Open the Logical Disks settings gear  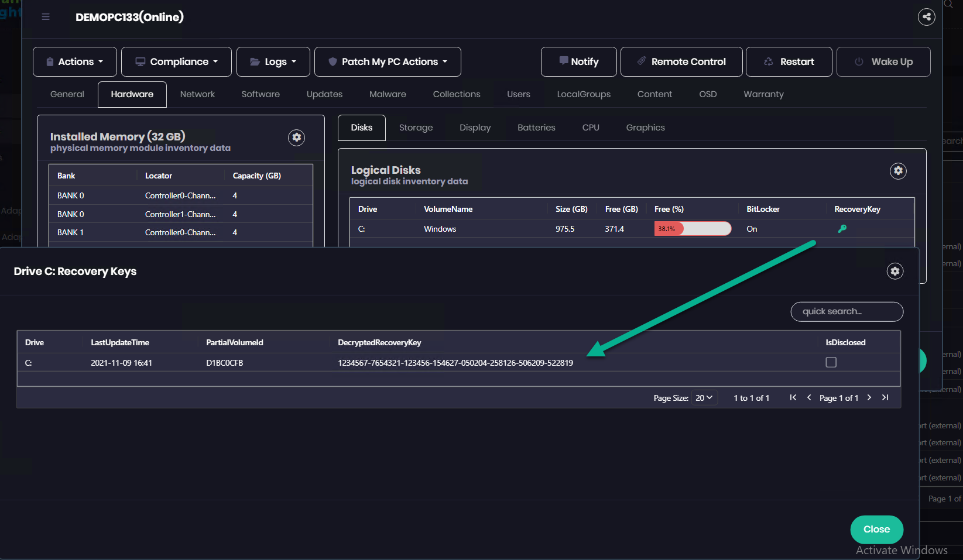pyautogui.click(x=898, y=171)
